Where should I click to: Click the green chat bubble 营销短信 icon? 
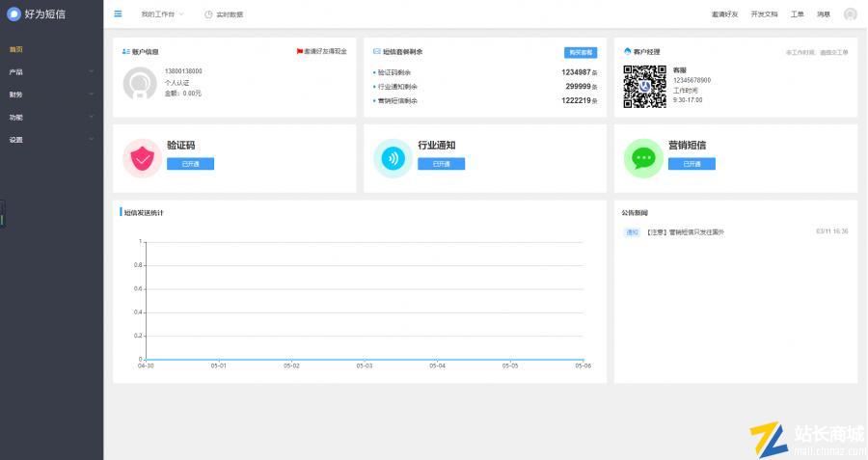tap(643, 158)
